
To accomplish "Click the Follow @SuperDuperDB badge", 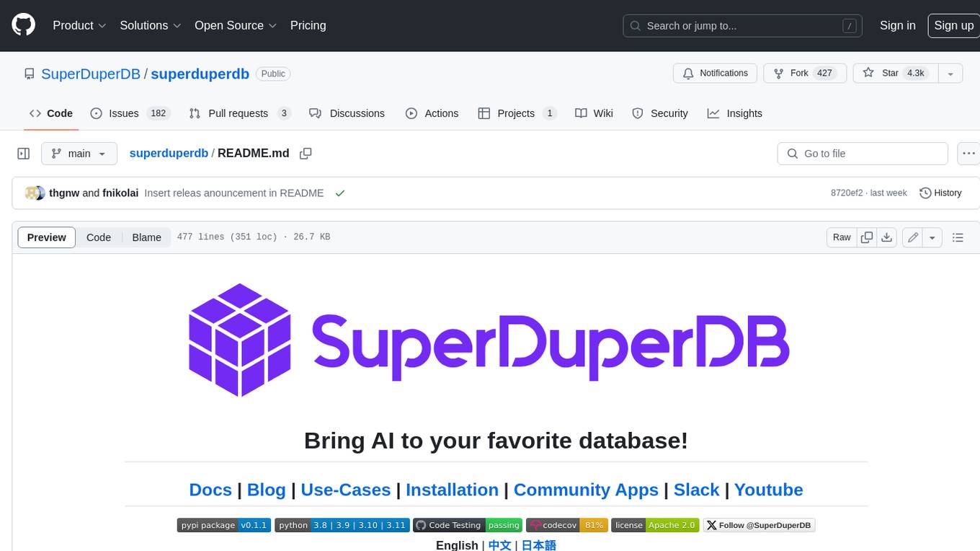I will (759, 525).
